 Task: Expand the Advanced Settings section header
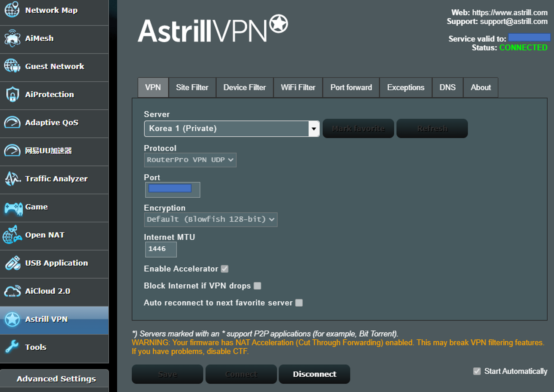coord(54,379)
